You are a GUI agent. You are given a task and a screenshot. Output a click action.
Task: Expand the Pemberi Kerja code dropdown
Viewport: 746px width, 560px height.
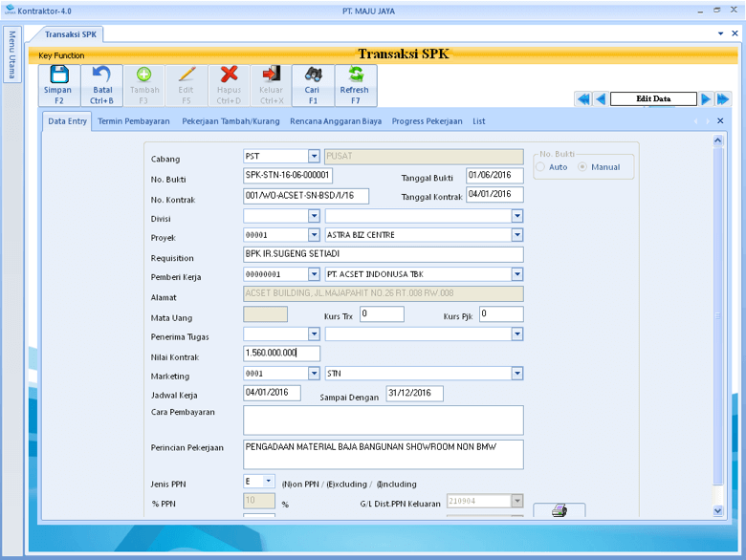[x=314, y=274]
